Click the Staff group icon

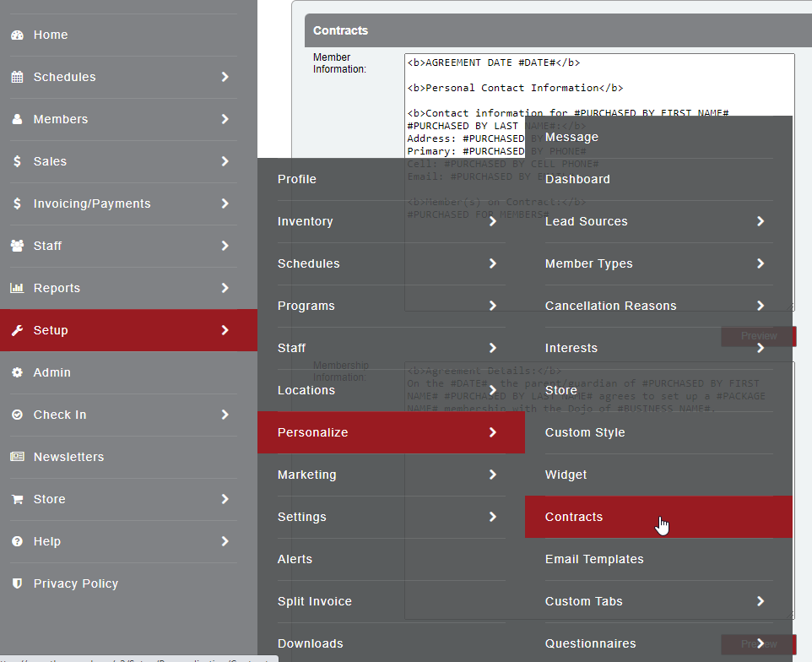17,247
